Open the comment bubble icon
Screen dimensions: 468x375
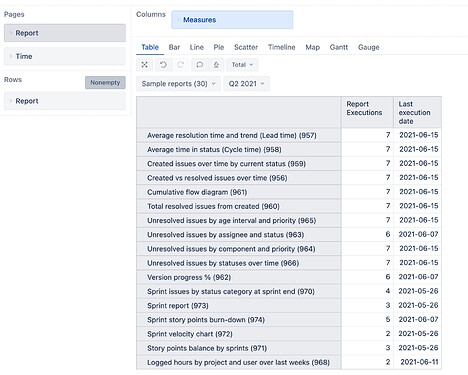coord(199,65)
